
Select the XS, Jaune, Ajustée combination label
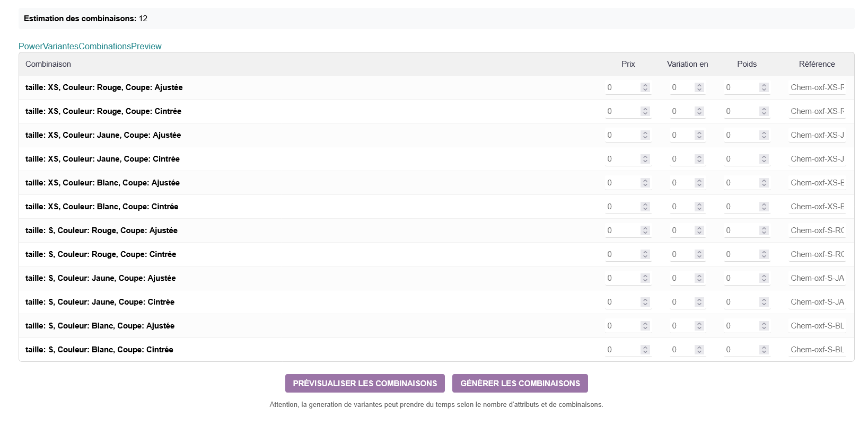103,135
